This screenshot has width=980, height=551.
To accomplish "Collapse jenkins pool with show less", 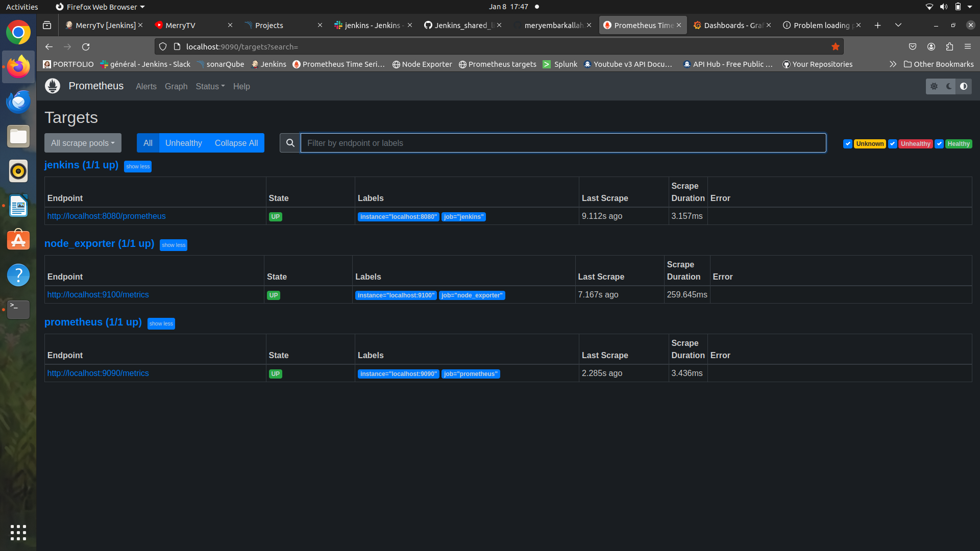I will [138, 166].
